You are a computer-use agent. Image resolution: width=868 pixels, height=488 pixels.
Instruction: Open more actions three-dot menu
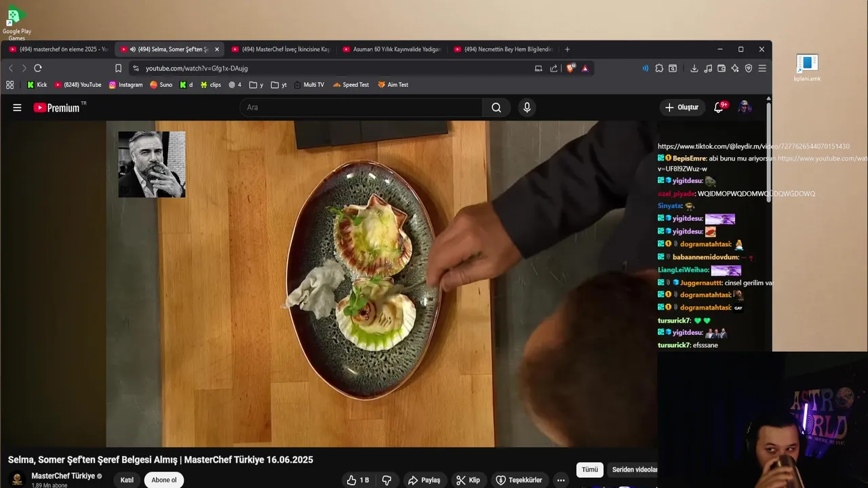(x=561, y=480)
